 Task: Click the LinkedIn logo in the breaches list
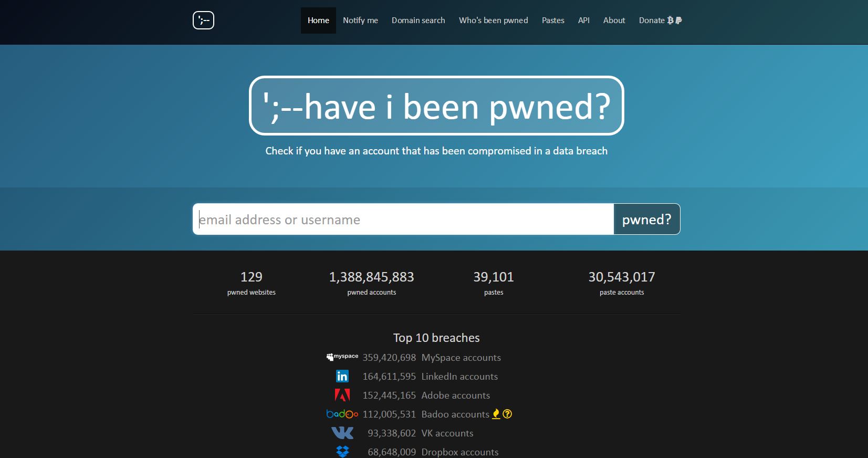click(x=342, y=376)
